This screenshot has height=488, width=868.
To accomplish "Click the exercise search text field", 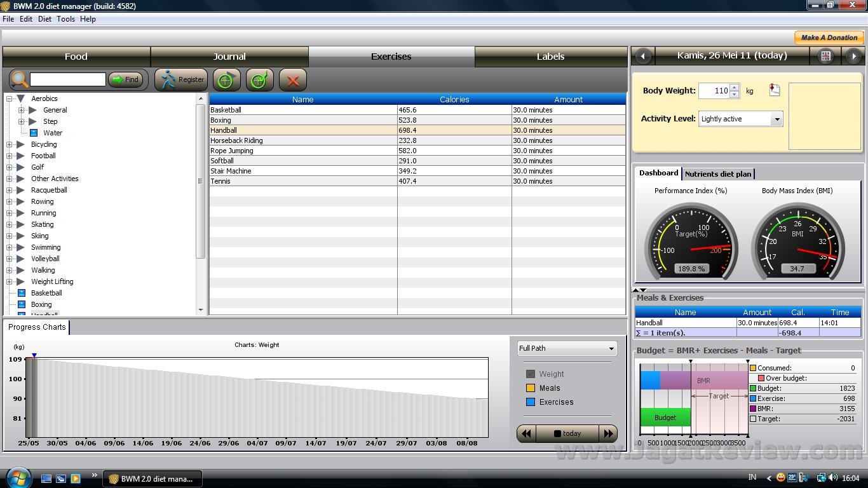I will (68, 79).
